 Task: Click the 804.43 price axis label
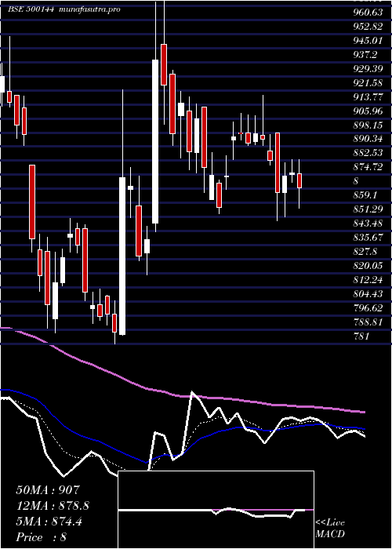pyautogui.click(x=368, y=293)
